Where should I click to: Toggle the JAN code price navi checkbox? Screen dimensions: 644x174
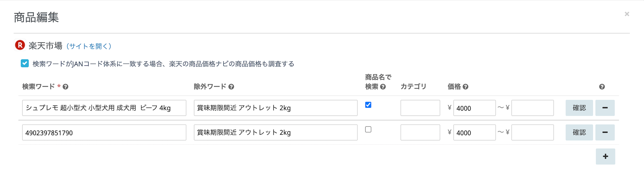[x=25, y=63]
